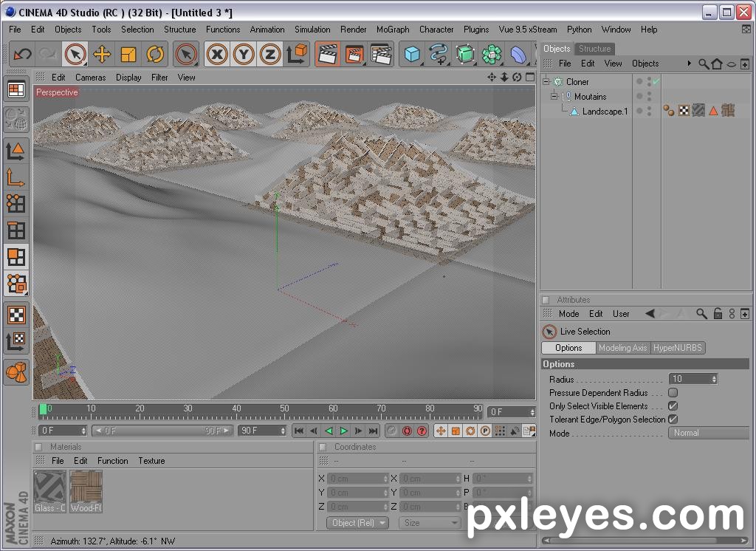Viewport: 756px width, 551px height.
Task: Enable Texture Axis mode
Action: [16, 341]
